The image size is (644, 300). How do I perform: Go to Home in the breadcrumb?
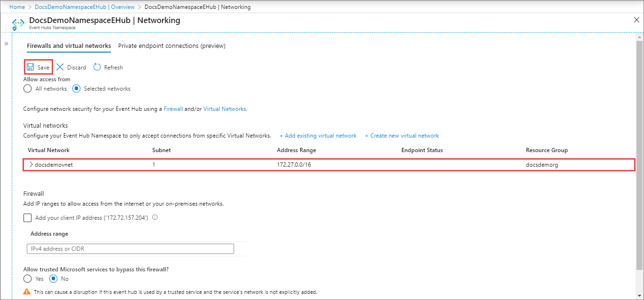[17, 7]
